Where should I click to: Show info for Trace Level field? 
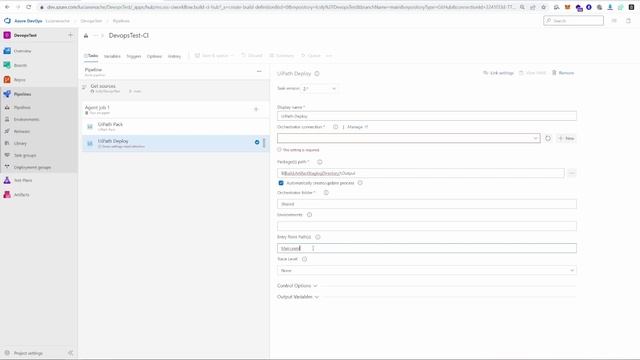point(304,259)
